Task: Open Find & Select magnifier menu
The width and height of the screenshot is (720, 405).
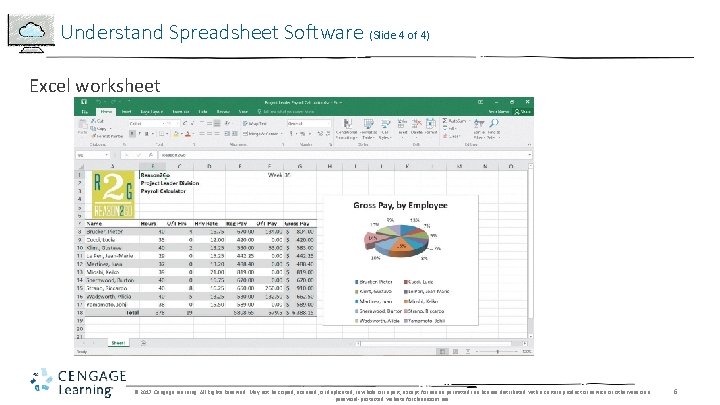Action: click(x=494, y=129)
